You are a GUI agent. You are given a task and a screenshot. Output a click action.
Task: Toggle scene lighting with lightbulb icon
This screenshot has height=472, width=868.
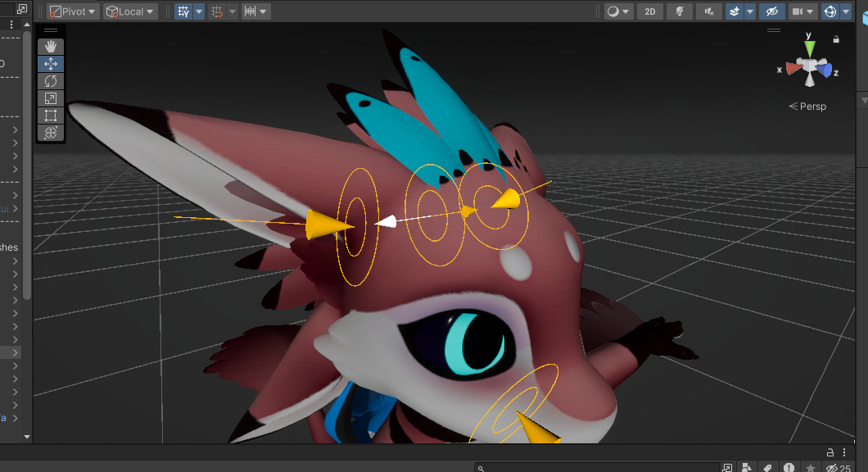[679, 11]
